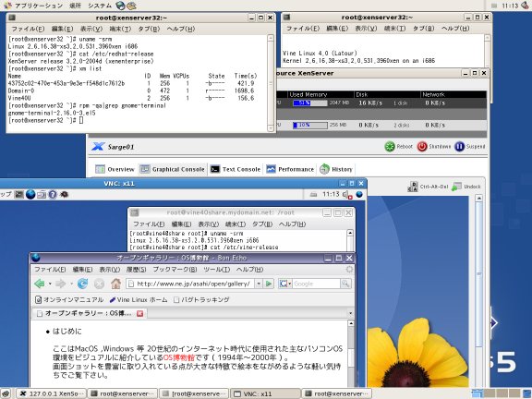Open システム menu on top panel

point(100,6)
